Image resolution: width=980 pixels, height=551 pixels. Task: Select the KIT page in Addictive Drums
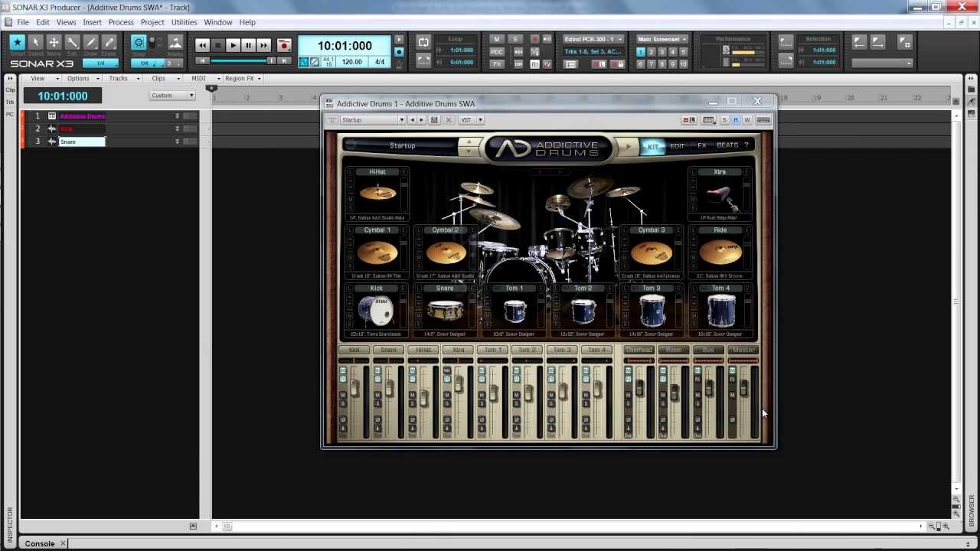tap(653, 145)
